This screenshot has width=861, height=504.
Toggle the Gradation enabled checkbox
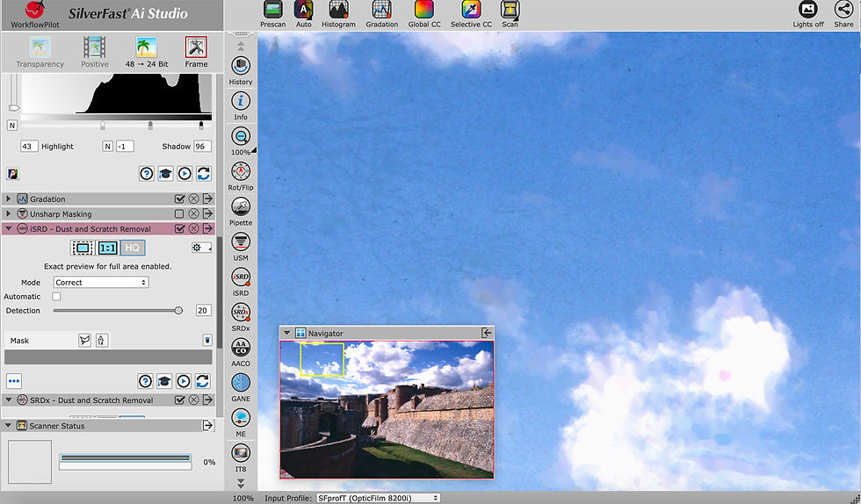(x=179, y=198)
